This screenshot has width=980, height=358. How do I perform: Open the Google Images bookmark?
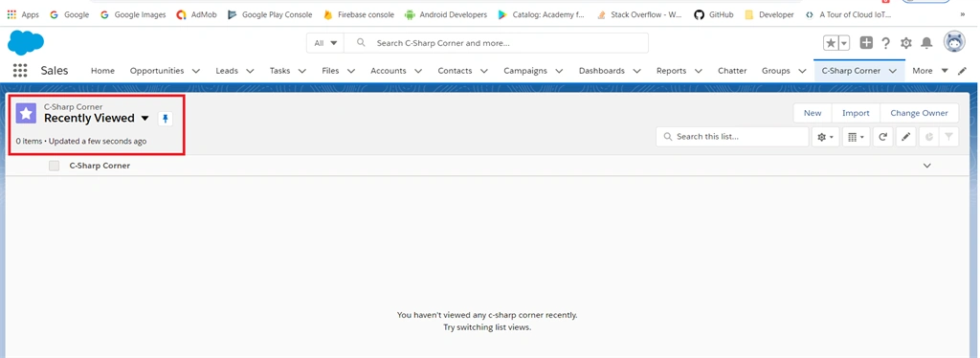coord(133,14)
